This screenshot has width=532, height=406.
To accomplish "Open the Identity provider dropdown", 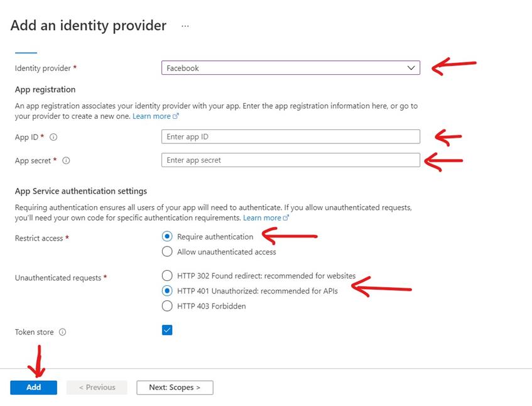I will click(289, 67).
